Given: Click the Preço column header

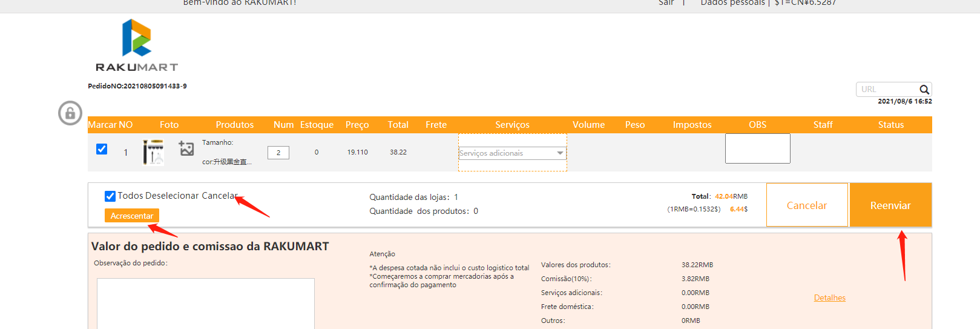Looking at the screenshot, I should coord(357,125).
